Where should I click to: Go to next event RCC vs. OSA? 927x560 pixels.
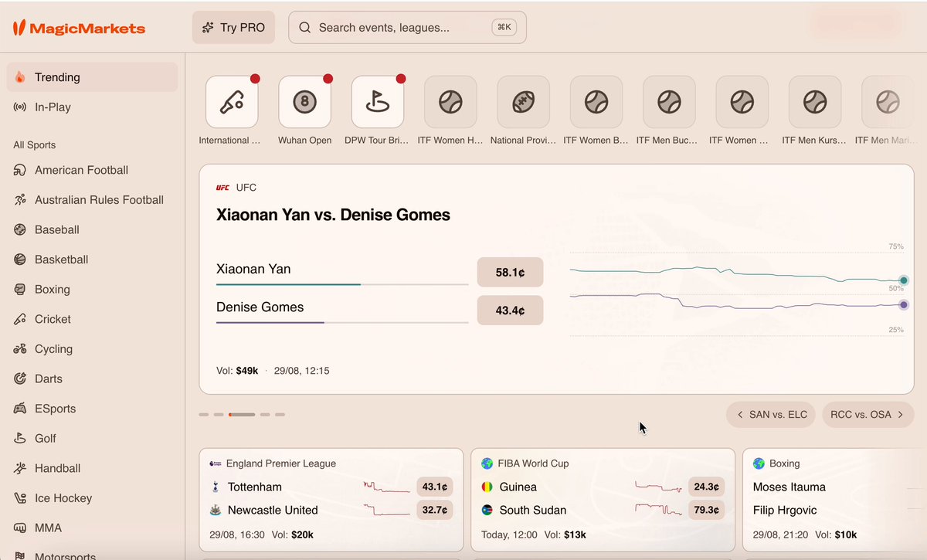point(868,415)
